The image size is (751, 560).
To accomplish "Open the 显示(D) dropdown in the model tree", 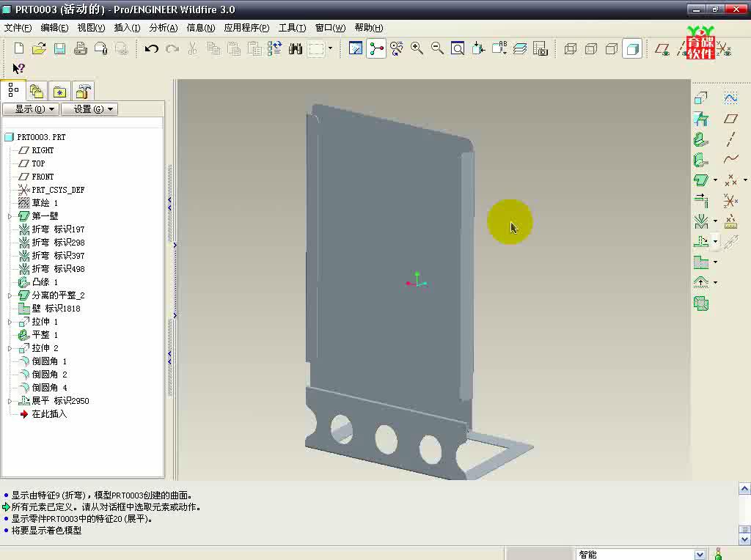I will (31, 109).
